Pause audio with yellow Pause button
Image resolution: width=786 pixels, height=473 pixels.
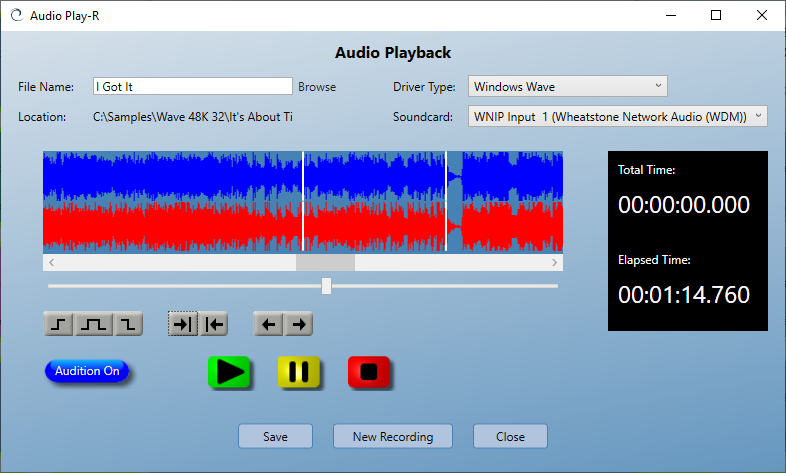click(x=299, y=372)
